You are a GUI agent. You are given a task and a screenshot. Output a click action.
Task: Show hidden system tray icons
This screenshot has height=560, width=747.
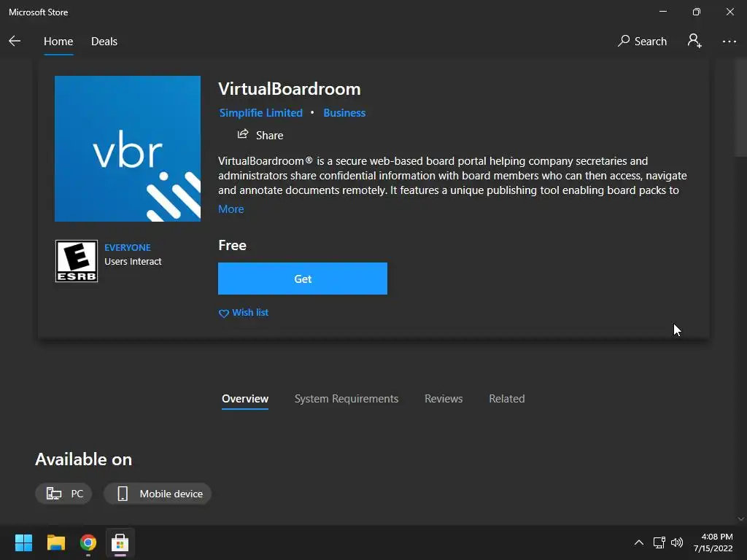[639, 542]
